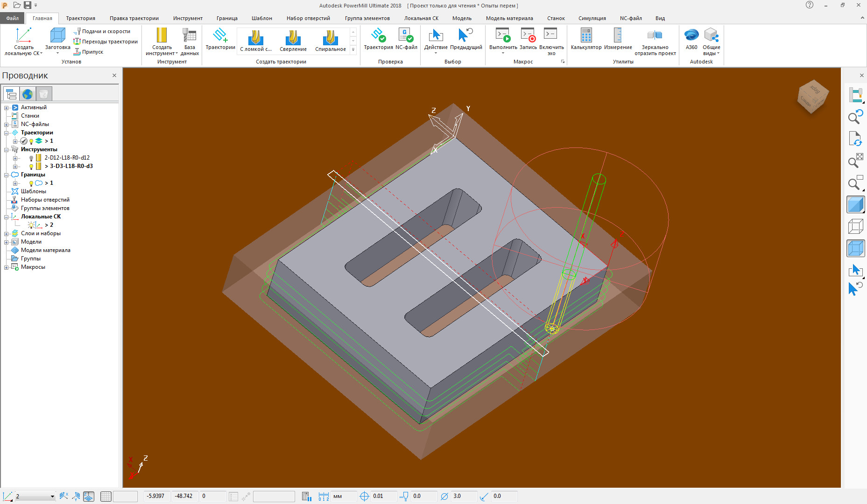Switch to the Симуляция ribbon tab
Image resolution: width=867 pixels, height=504 pixels.
[x=592, y=18]
